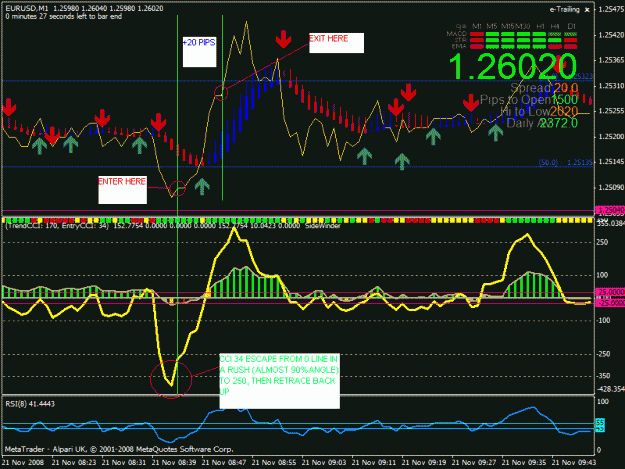
Task: Click the 1.25145 price axis label
Action: (610, 162)
